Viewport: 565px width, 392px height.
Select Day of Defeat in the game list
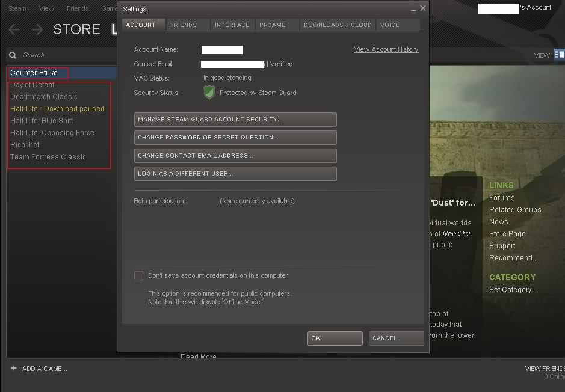click(x=32, y=85)
